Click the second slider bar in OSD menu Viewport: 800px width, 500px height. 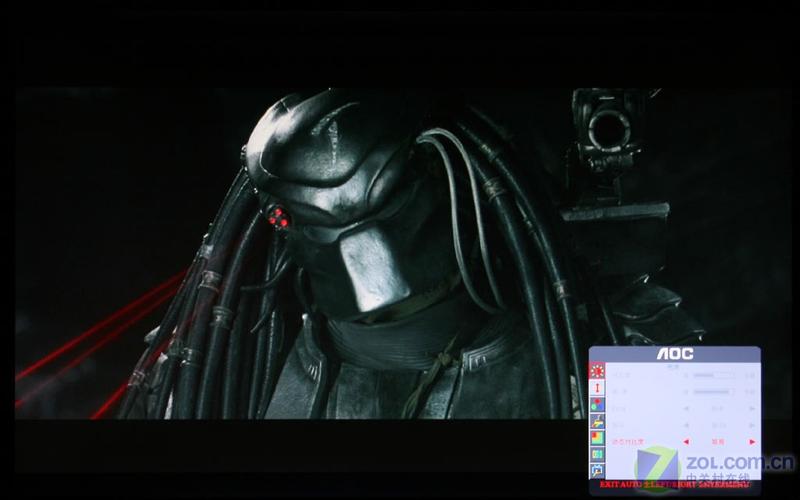(x=713, y=392)
